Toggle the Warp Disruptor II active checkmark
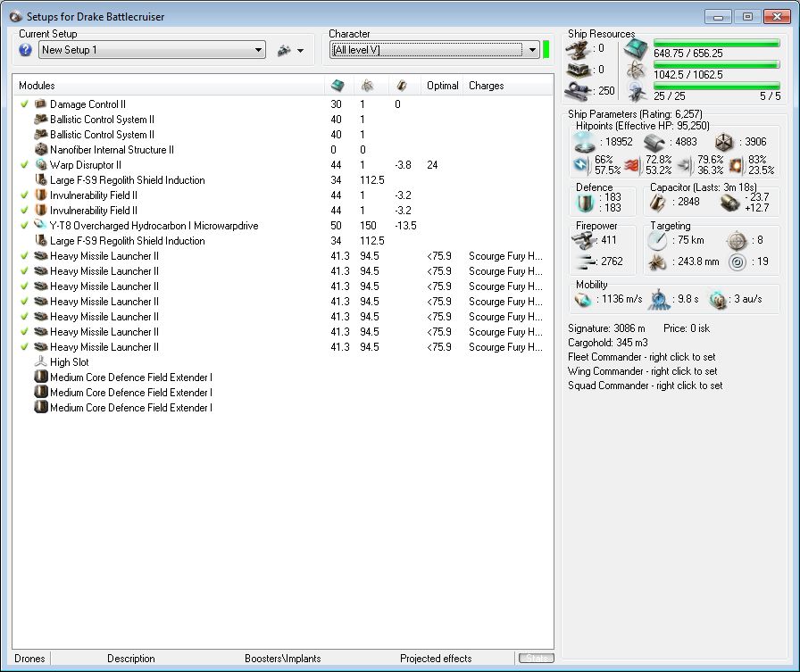 click(24, 165)
